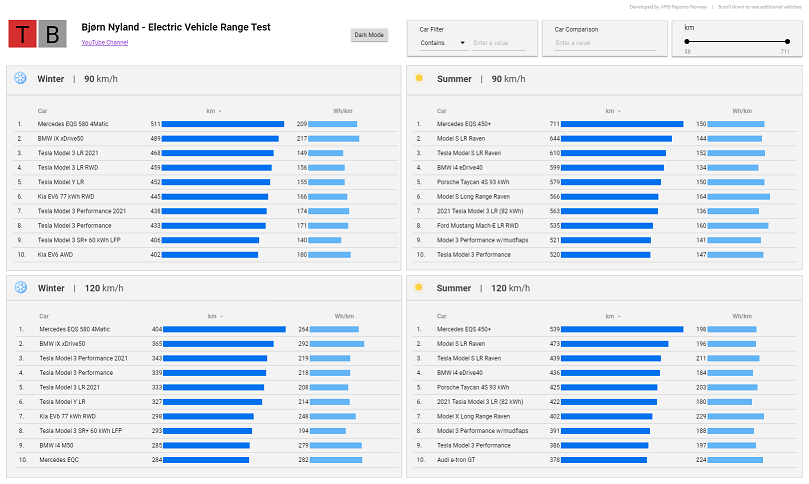Select BMW i4 M50 row

tap(207, 445)
